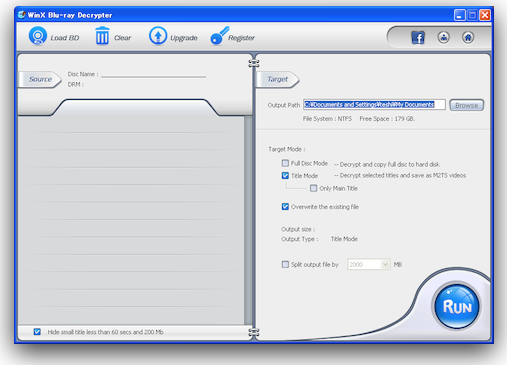Screen dimensions: 507x365
Task: Click the user support round icon
Action: coord(443,37)
